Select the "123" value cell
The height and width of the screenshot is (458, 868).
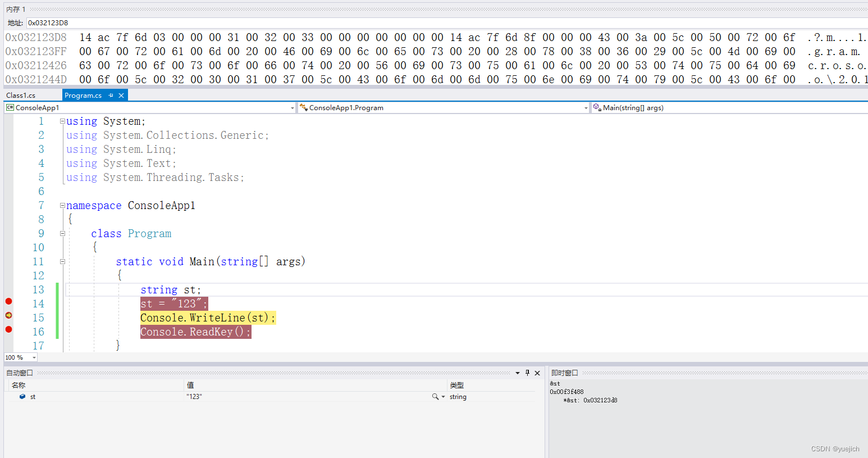pyautogui.click(x=194, y=397)
